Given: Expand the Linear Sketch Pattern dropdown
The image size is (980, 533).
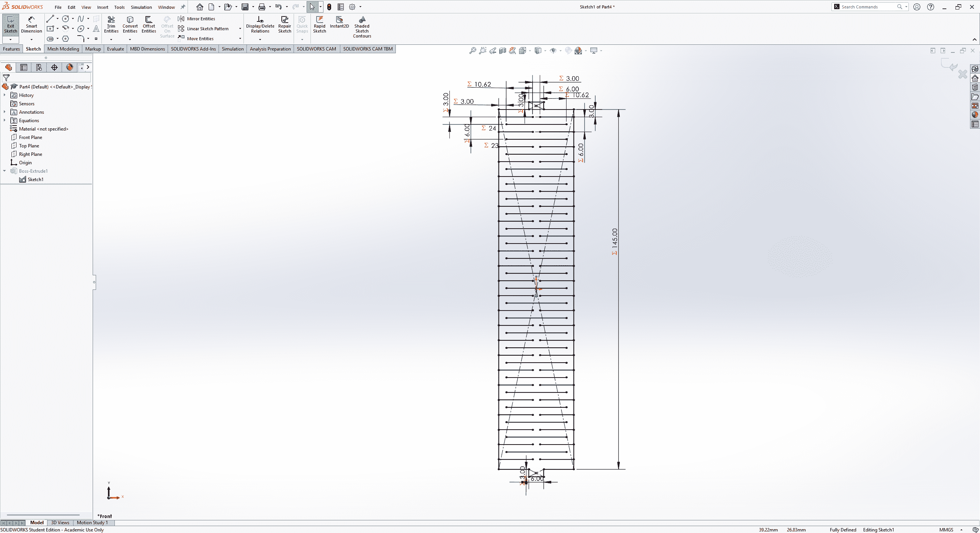Looking at the screenshot, I should tap(240, 29).
